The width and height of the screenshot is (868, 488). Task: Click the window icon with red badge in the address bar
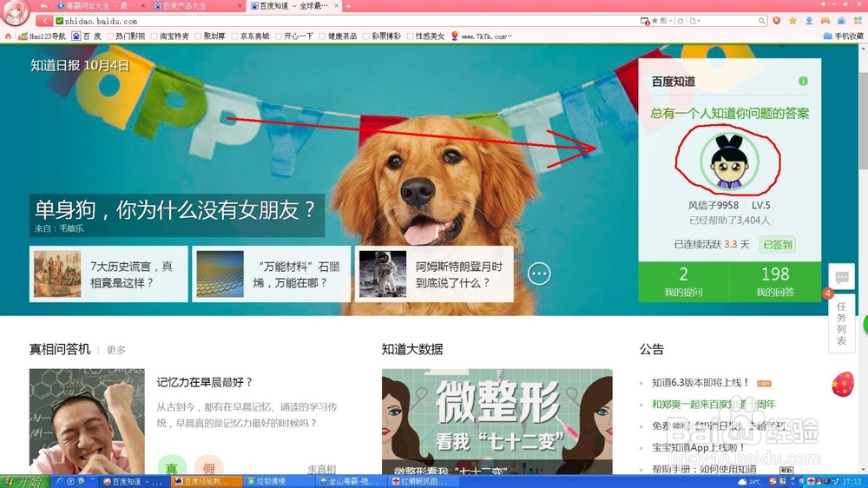click(x=644, y=21)
